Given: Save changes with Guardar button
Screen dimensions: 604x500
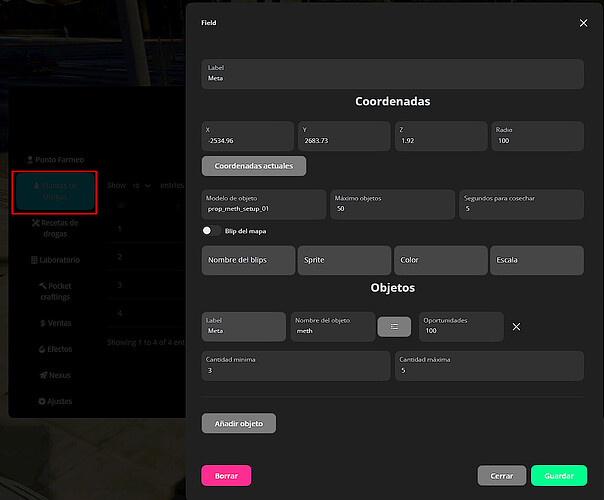Looking at the screenshot, I should pos(559,476).
